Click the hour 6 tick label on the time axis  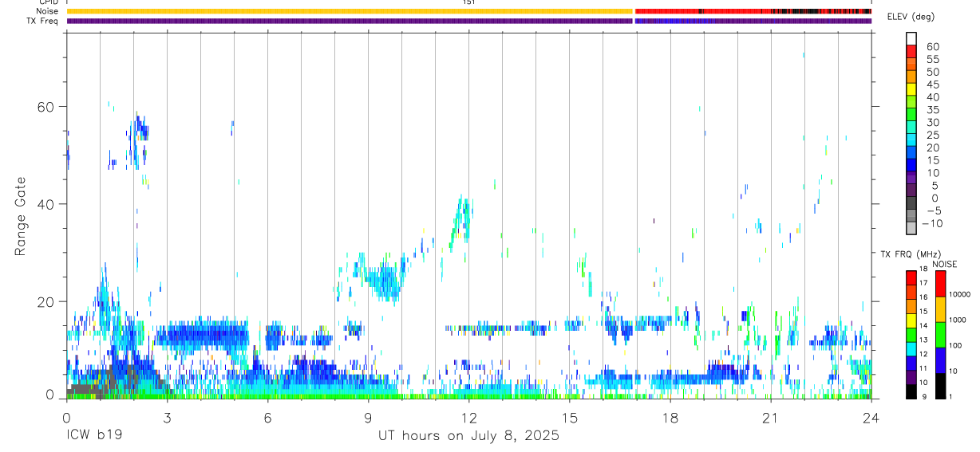coord(267,418)
